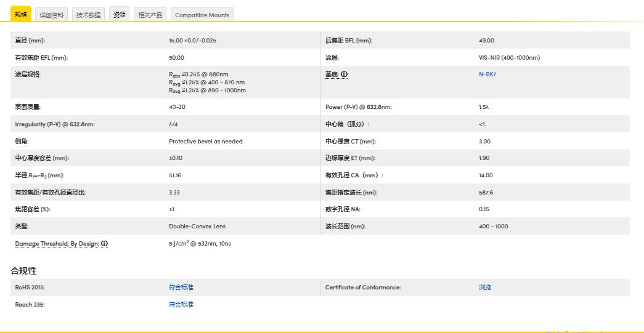This screenshot has width=644, height=333.
Task: Click the underlined 基底 label
Action: pyautogui.click(x=332, y=74)
